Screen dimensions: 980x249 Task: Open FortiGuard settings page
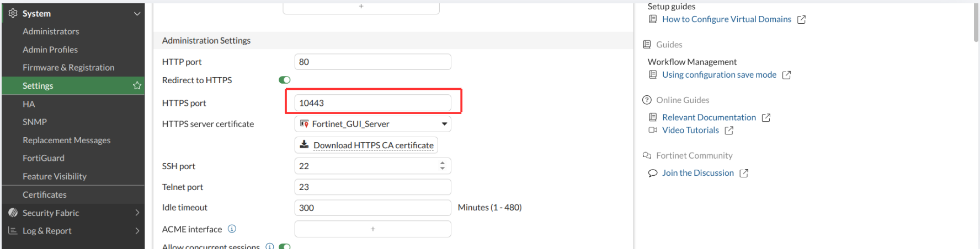[x=44, y=158]
